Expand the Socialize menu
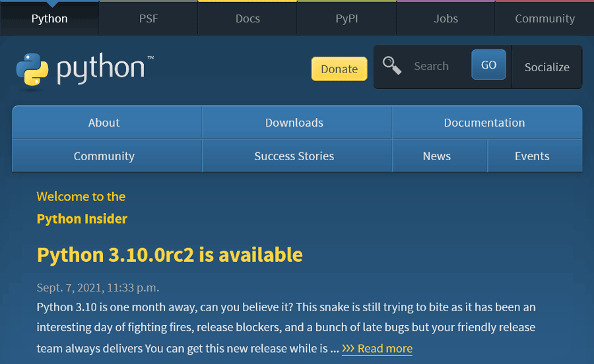This screenshot has width=594, height=364. [x=547, y=67]
